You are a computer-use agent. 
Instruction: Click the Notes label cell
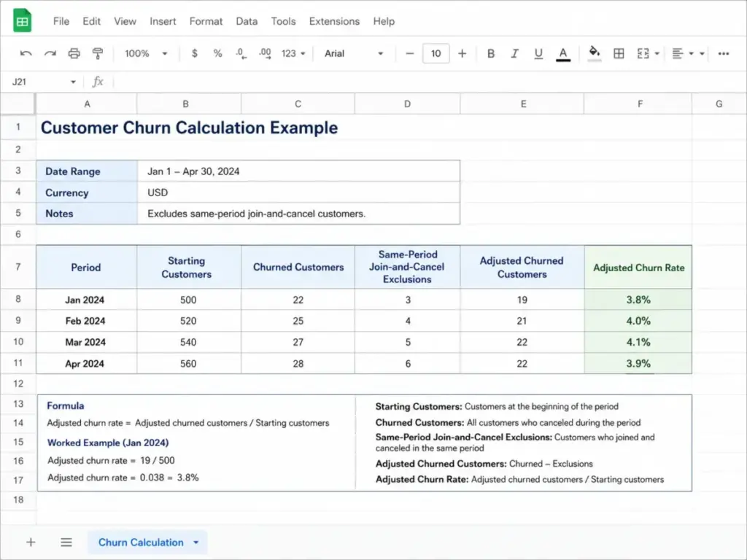87,214
